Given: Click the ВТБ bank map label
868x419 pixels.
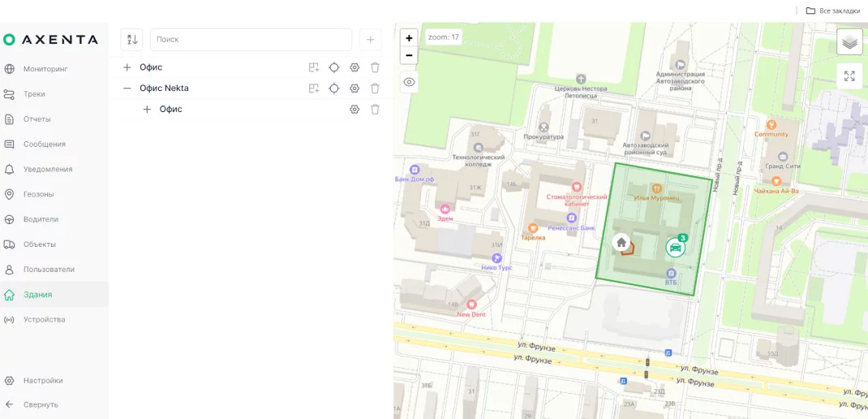Looking at the screenshot, I should tap(671, 282).
